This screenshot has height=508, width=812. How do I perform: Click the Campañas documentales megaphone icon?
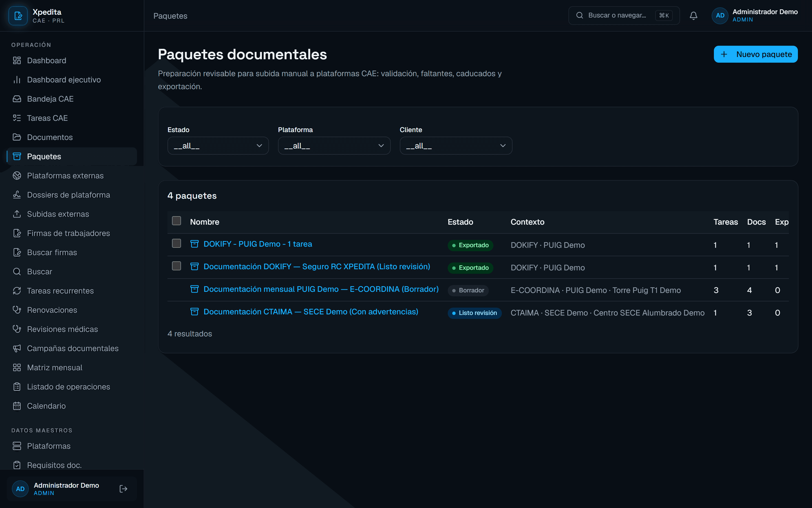[17, 348]
